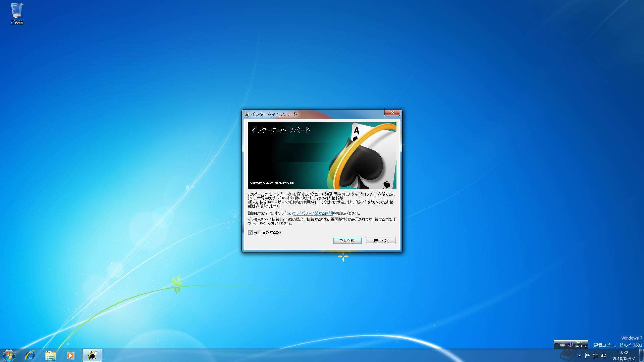Viewport: 644px width, 362px height.
Task: Click the Internet Spades banner image
Action: 322,156
